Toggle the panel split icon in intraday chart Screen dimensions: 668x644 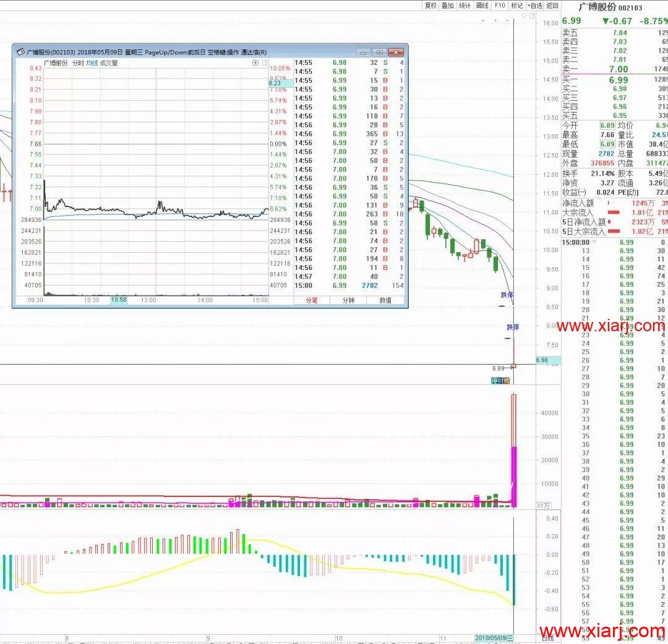pos(265,63)
